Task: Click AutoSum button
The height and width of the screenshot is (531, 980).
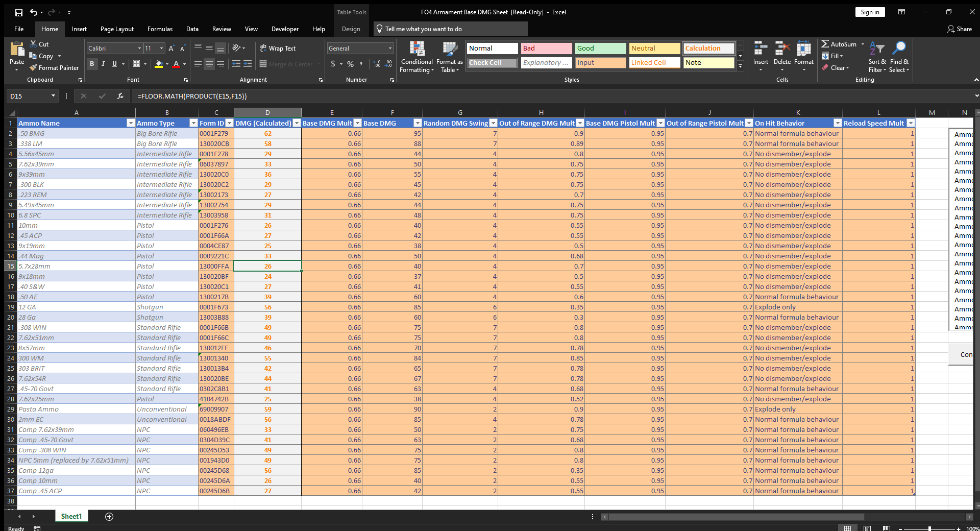Action: pyautogui.click(x=839, y=44)
